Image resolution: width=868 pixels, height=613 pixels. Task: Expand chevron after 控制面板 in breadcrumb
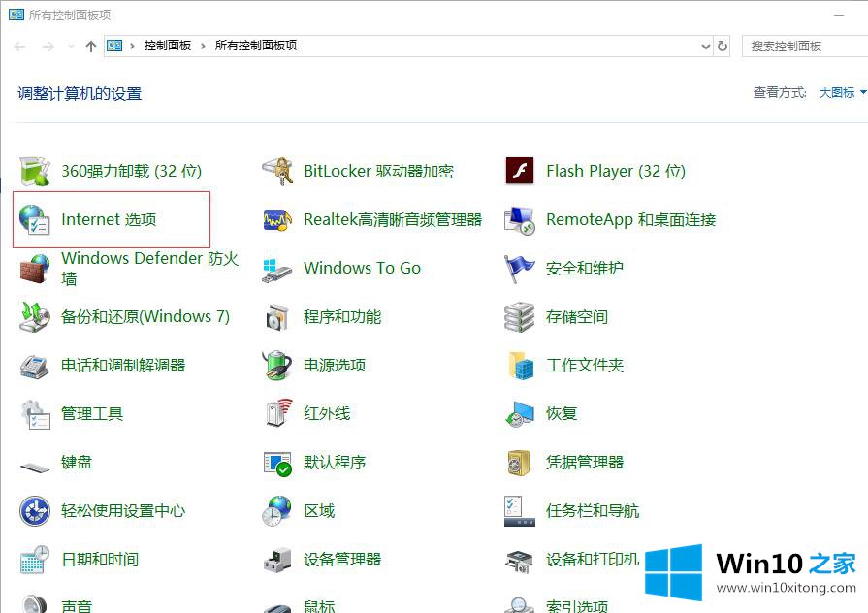[x=203, y=46]
